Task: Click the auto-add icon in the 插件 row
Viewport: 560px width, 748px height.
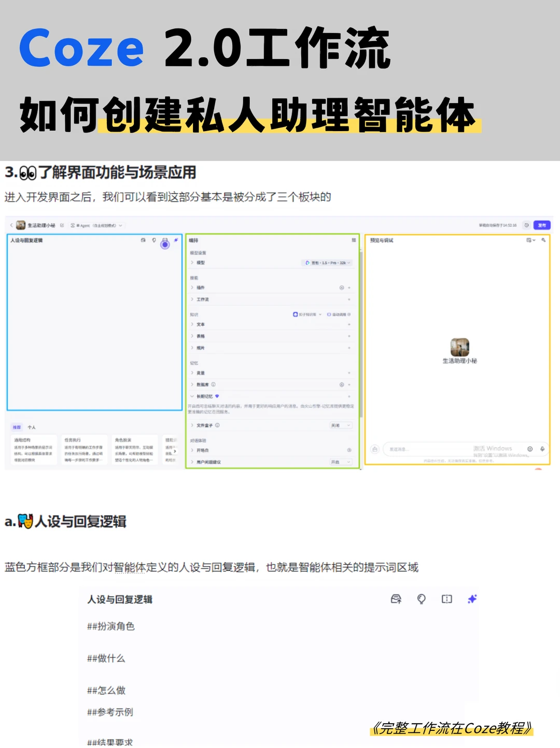Action: click(341, 288)
